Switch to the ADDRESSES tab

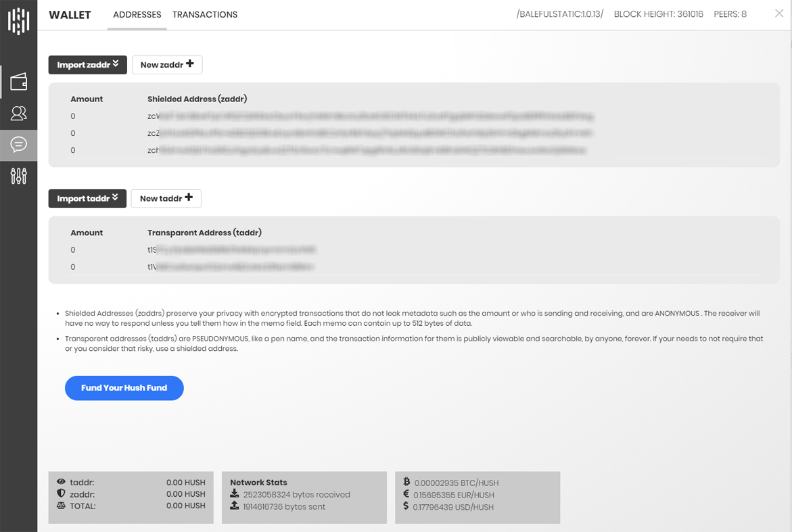click(x=137, y=15)
